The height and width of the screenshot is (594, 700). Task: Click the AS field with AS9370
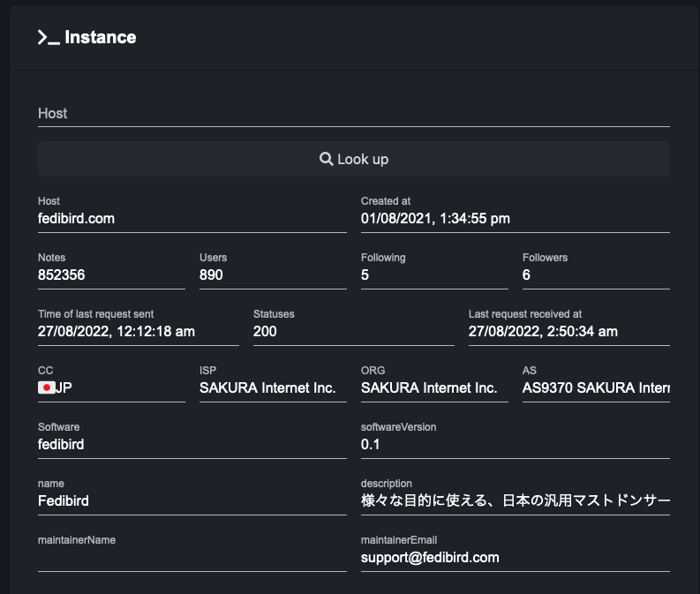596,387
